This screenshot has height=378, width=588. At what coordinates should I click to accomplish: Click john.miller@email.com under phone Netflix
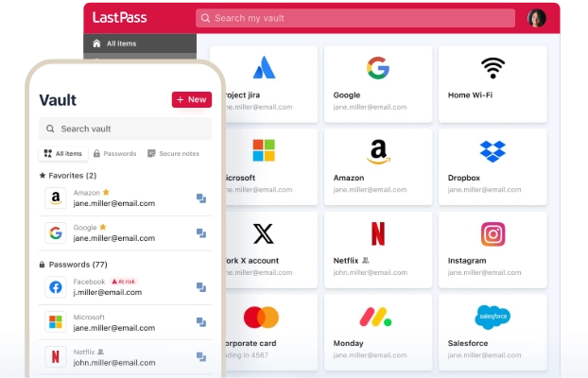114,363
